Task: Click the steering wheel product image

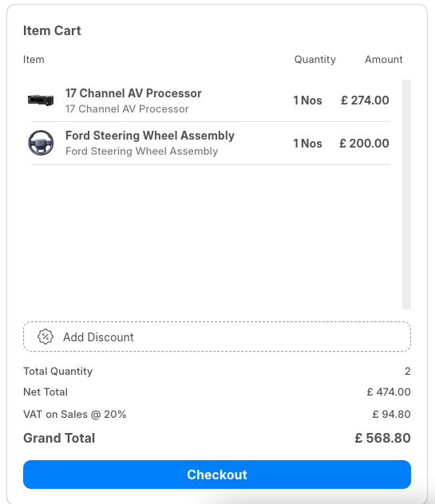Action: click(41, 143)
